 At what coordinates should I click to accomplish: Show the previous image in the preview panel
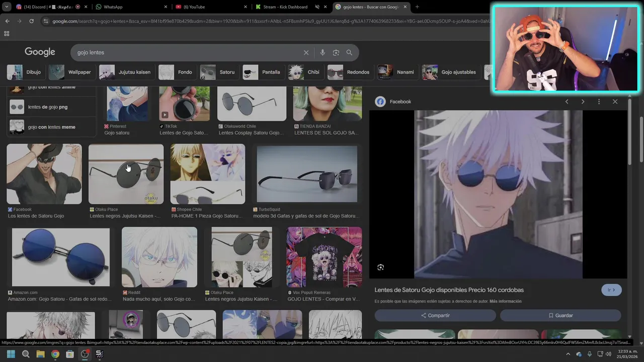(567, 102)
